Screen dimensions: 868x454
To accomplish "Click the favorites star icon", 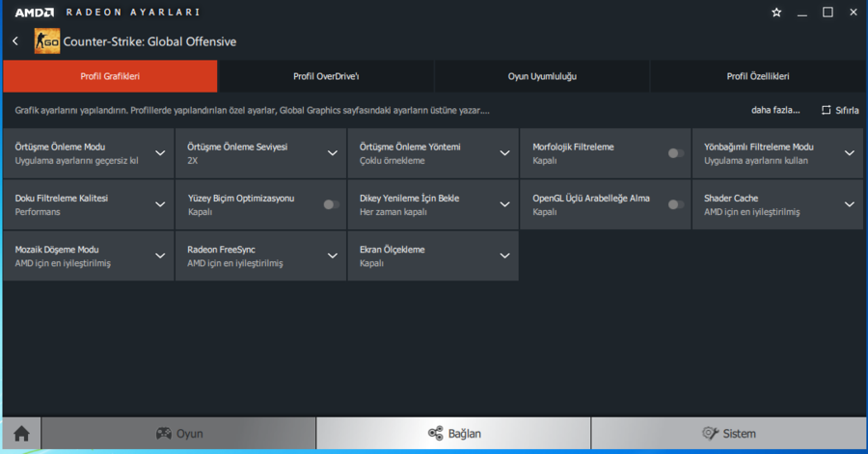I will pyautogui.click(x=776, y=13).
